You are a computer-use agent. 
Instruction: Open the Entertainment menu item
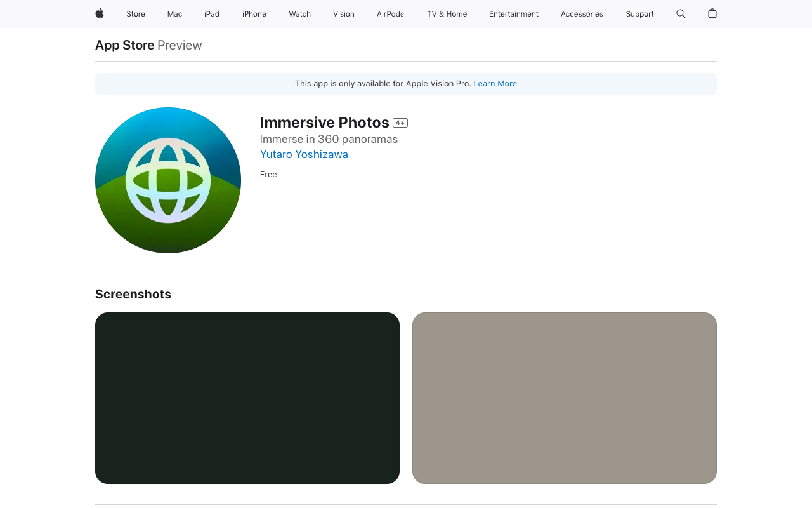tap(514, 14)
